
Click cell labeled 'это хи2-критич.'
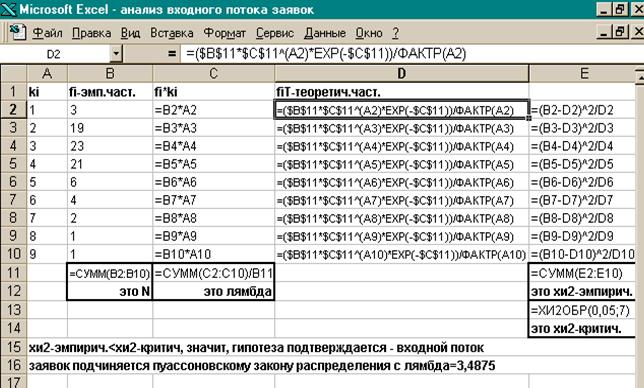click(582, 328)
